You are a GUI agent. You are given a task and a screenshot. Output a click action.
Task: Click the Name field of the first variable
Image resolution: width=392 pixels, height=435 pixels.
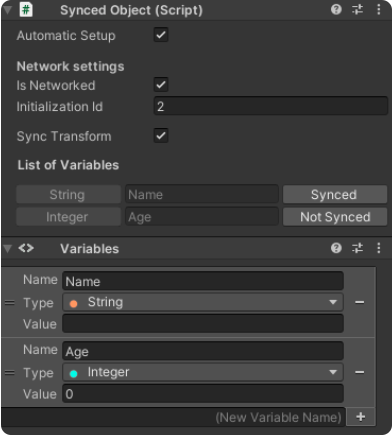[x=203, y=281]
